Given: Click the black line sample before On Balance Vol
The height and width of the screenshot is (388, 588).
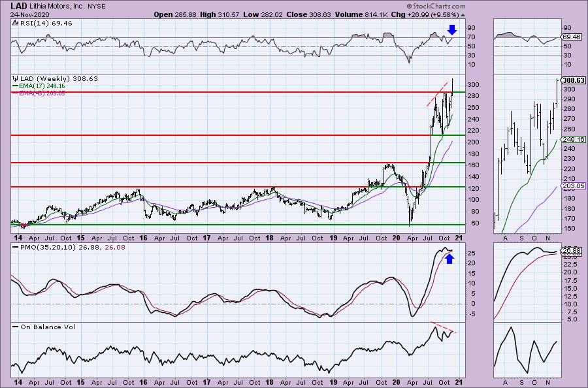Looking at the screenshot, I should coord(16,327).
